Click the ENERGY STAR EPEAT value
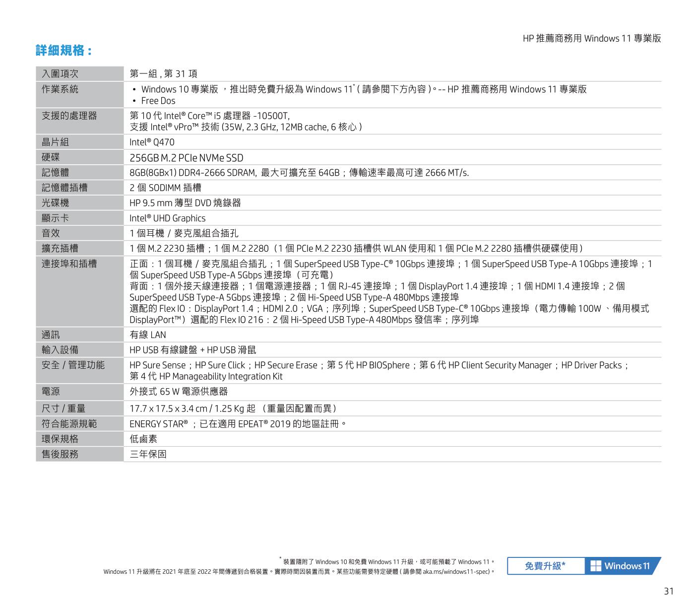This screenshot has width=697, height=616. (238, 424)
